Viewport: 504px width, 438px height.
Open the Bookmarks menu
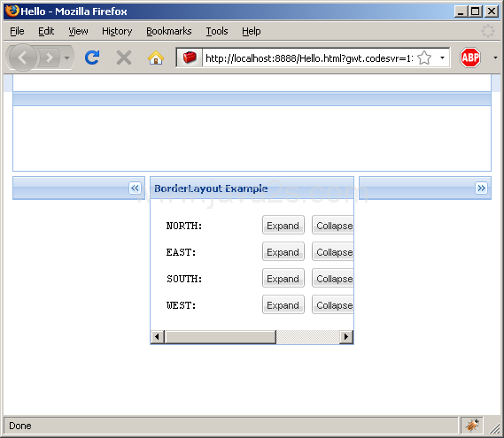point(169,31)
